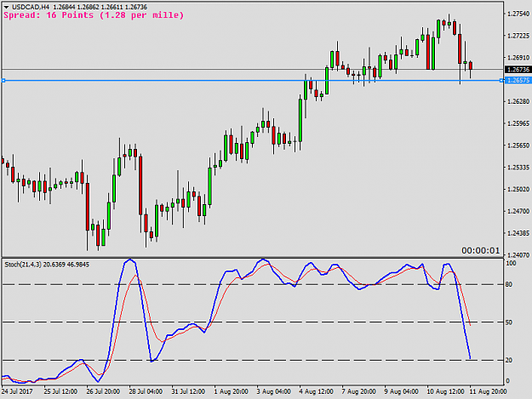Click the blue 1.26575 price label
This screenshot has height=399, width=532.
518,80
